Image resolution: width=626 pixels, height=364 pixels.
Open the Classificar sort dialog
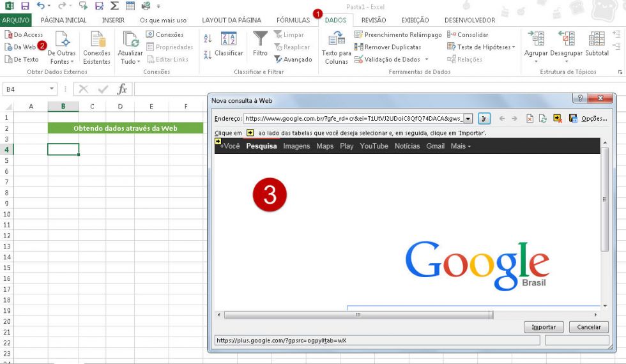tap(229, 44)
